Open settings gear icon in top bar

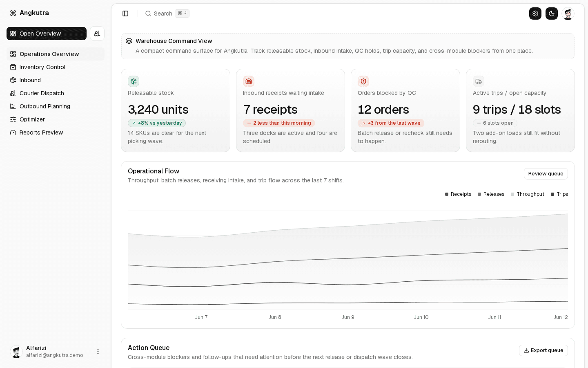tap(535, 13)
